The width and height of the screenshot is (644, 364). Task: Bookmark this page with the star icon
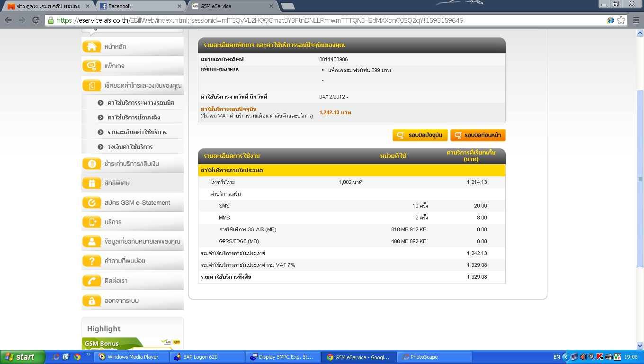[x=621, y=20]
